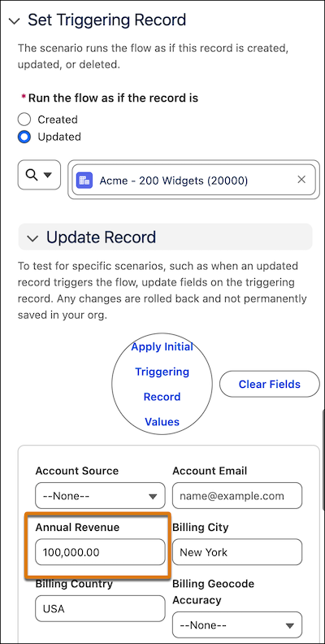Image resolution: width=325 pixels, height=644 pixels.
Task: Click the opportunity icon in the record pill
Action: [x=85, y=180]
